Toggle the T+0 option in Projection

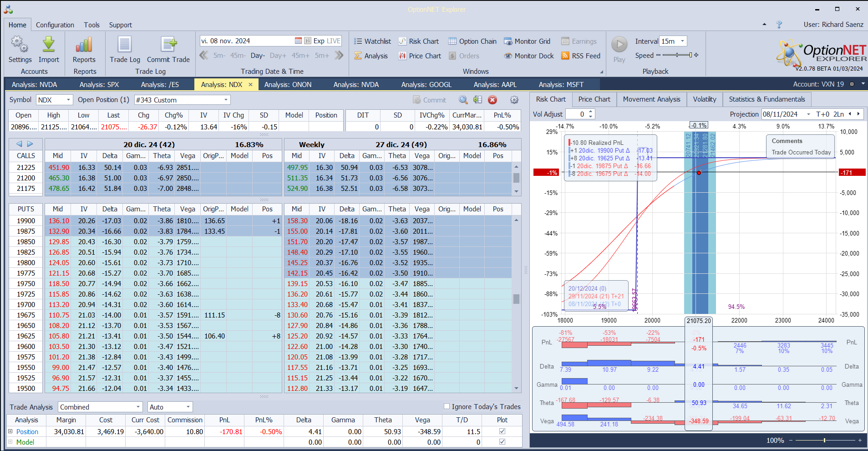pos(822,114)
